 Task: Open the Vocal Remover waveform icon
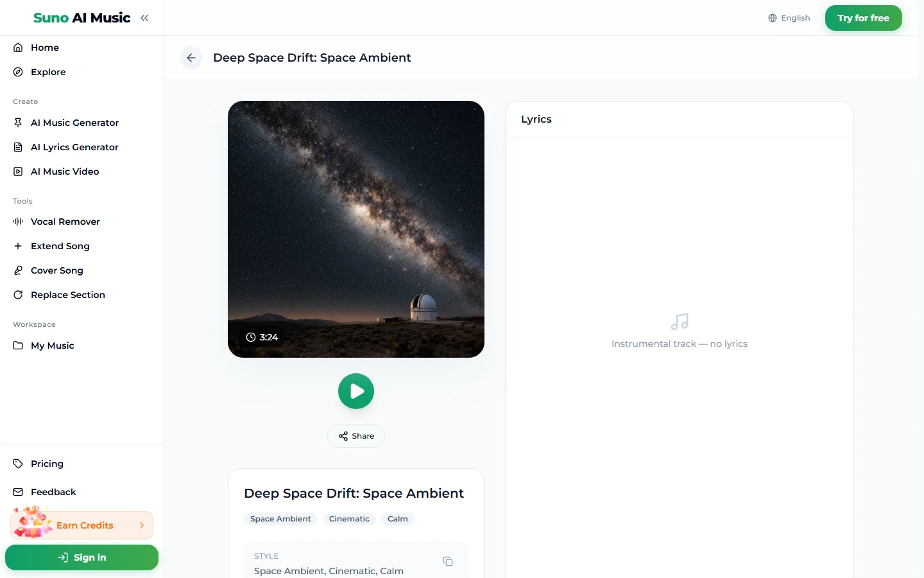[x=18, y=222]
